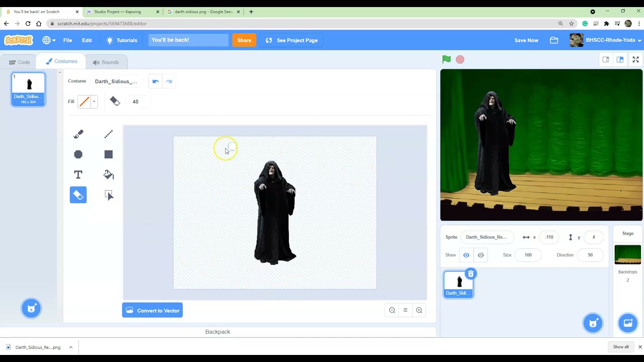Viewport: 644px width, 362px height.
Task: Click Save Now
Action: click(526, 40)
